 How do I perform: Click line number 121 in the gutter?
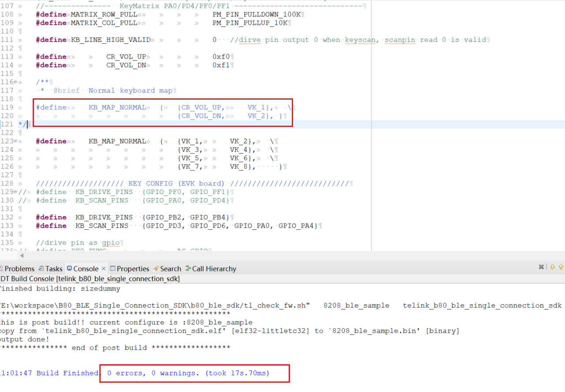pos(7,124)
